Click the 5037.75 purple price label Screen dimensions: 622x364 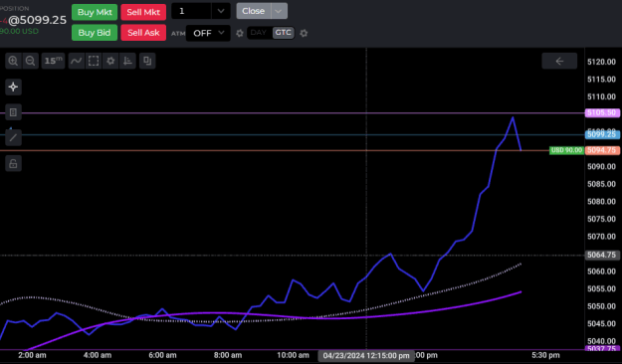602,348
